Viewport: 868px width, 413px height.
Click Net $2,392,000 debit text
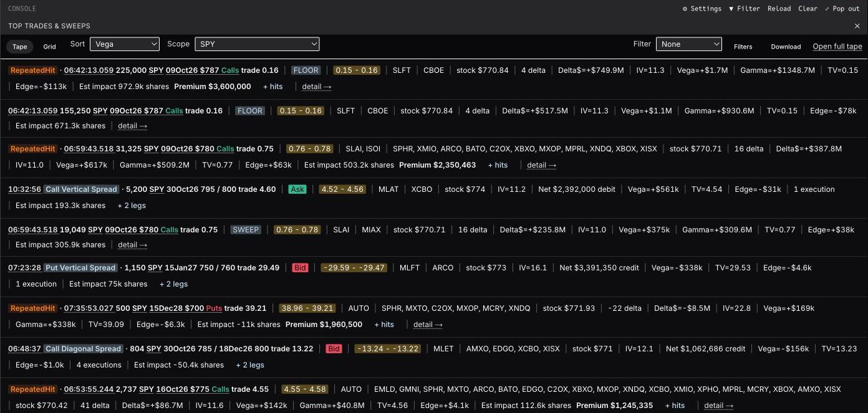577,189
